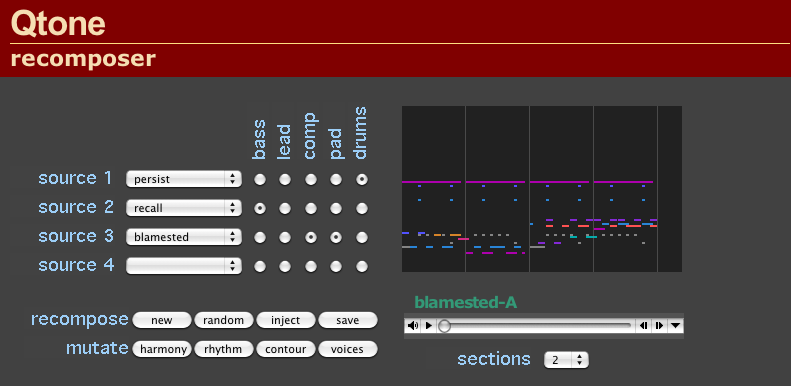Mutate the harmony
Screen dimensions: 791x386
click(162, 349)
